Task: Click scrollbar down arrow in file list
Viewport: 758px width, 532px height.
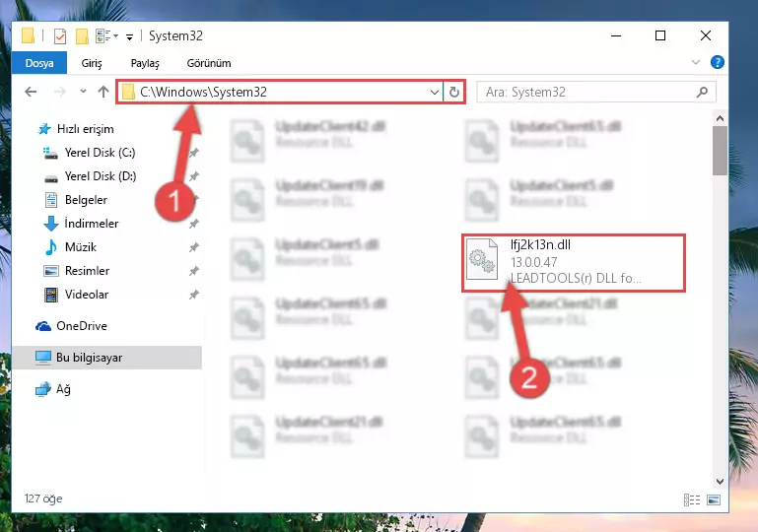Action: pyautogui.click(x=720, y=482)
